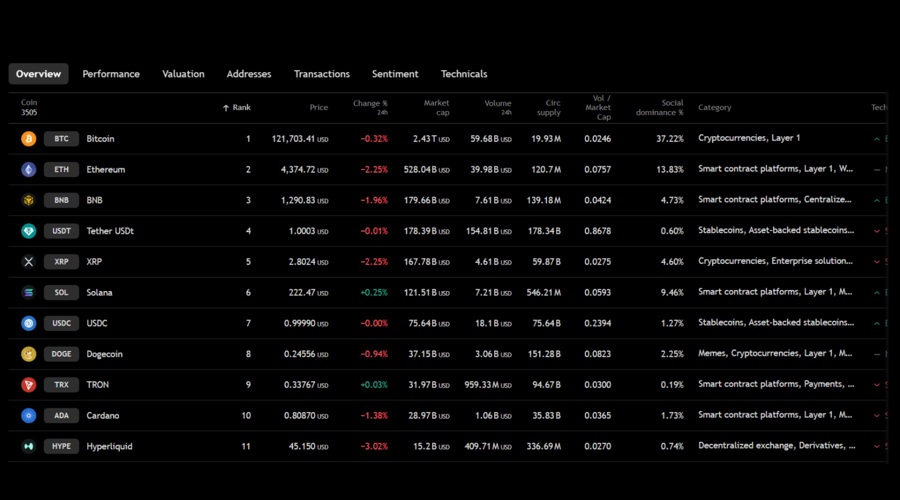
Task: Click the HYPE ticker badge
Action: tap(61, 446)
